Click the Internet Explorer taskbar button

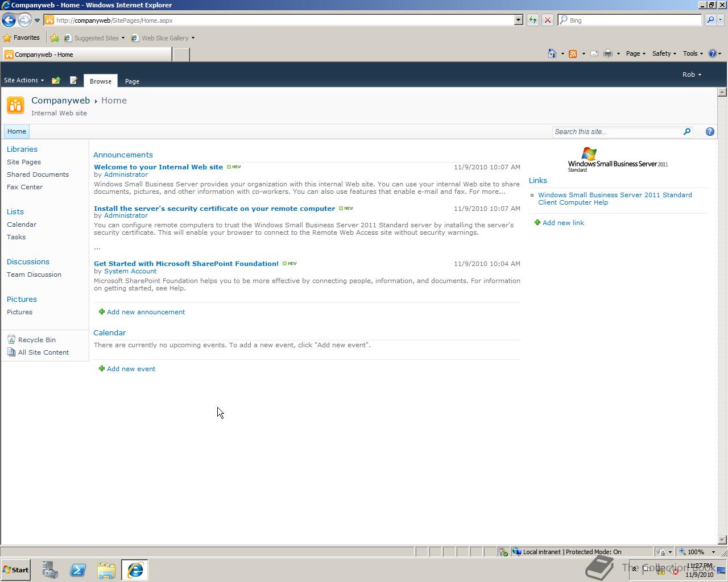(135, 570)
